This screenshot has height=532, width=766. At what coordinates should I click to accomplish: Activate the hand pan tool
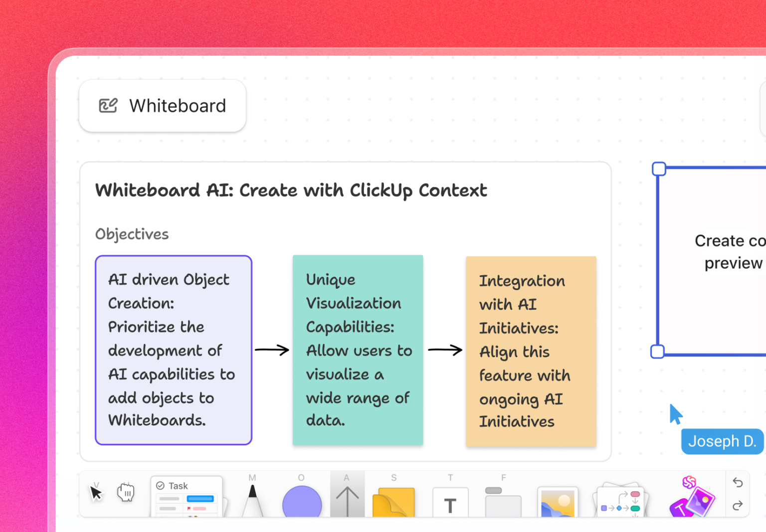click(126, 494)
